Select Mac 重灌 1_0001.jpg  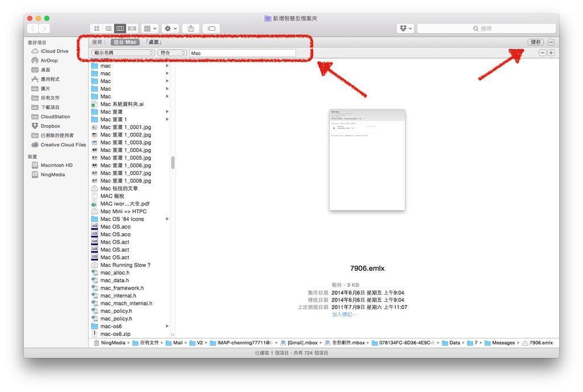tap(126, 127)
